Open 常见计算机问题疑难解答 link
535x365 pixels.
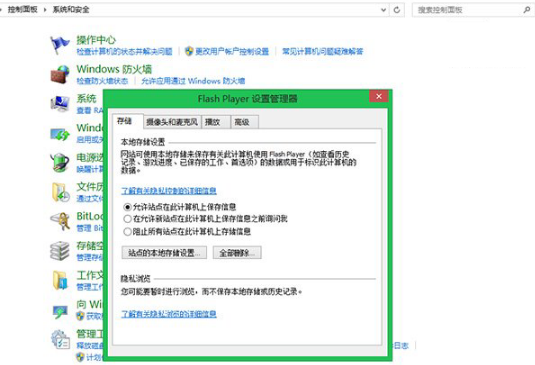(x=322, y=52)
